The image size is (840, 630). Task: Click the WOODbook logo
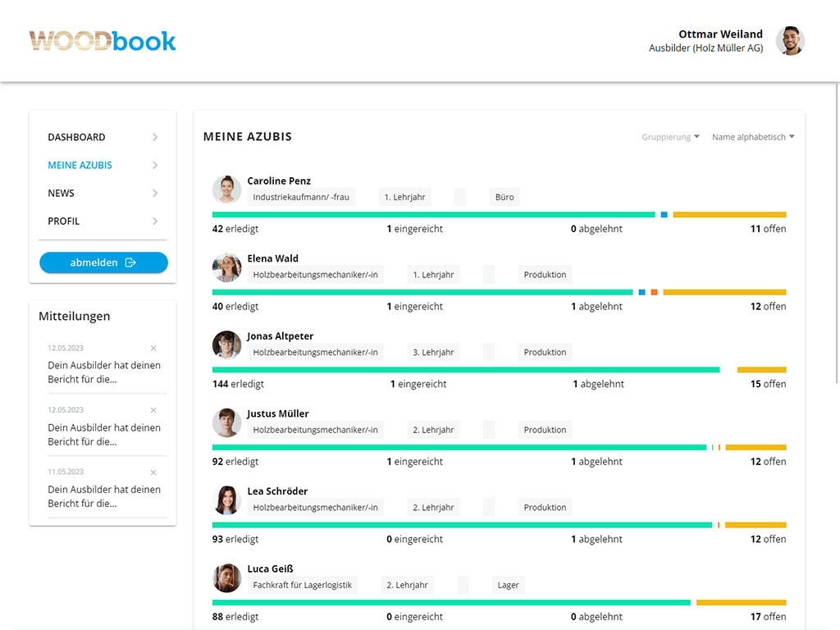[103, 41]
